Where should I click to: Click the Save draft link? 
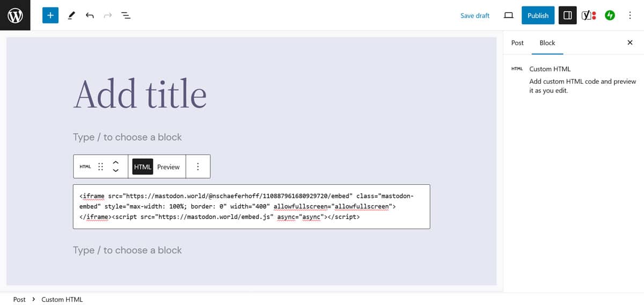pyautogui.click(x=475, y=16)
